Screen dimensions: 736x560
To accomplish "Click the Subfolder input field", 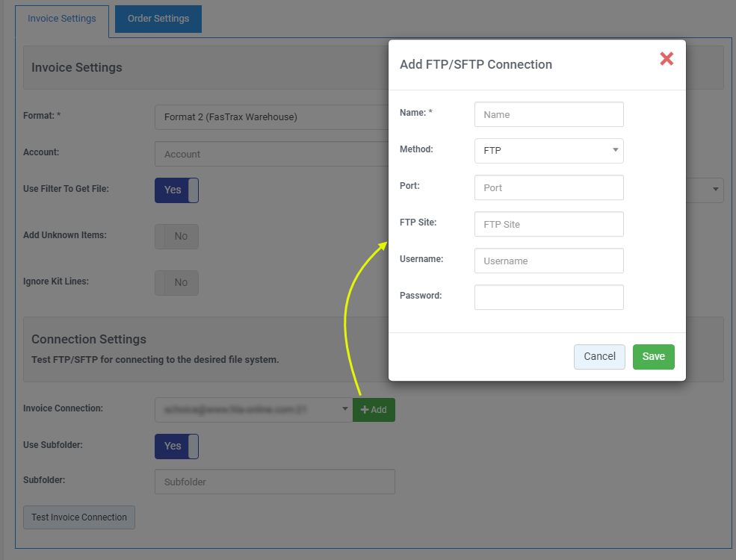I will [x=274, y=482].
